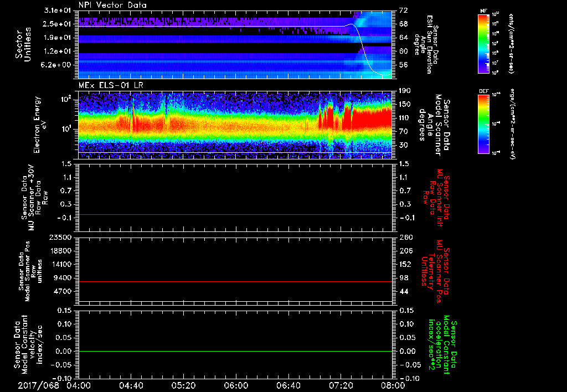Click the 4700 Scanner Pos tick label
This screenshot has height=392, width=567.
63,291
